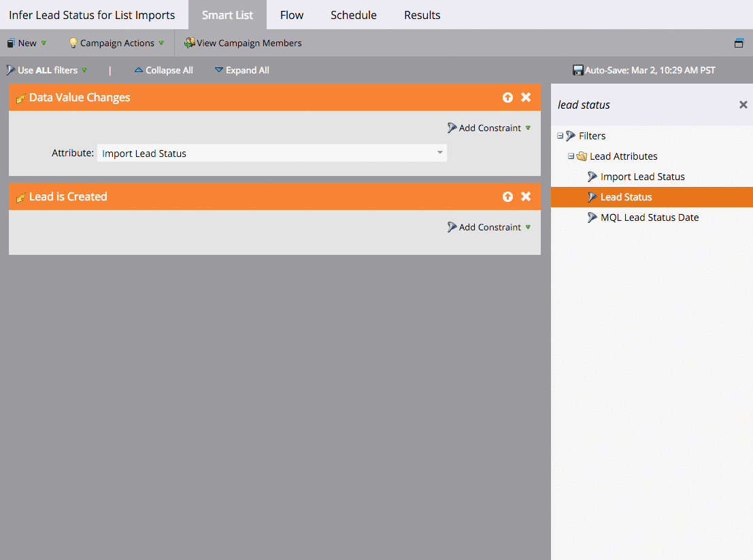
Task: Switch to the Flow tab
Action: (291, 14)
